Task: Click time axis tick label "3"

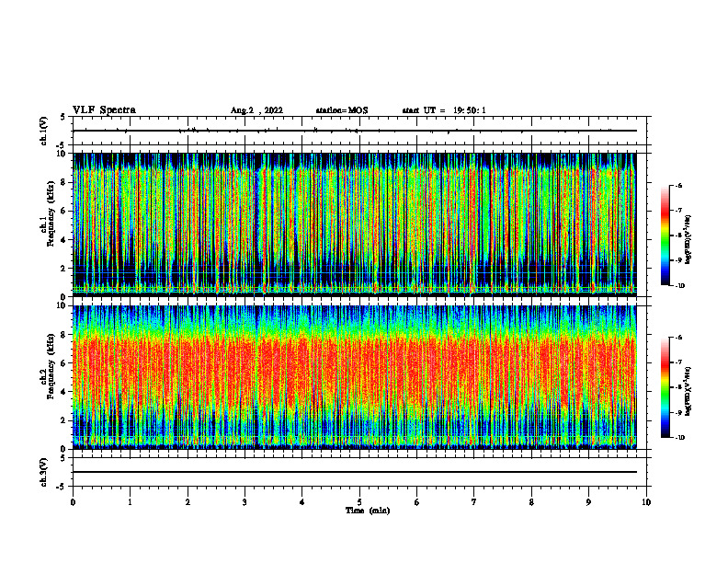Action: (x=245, y=502)
